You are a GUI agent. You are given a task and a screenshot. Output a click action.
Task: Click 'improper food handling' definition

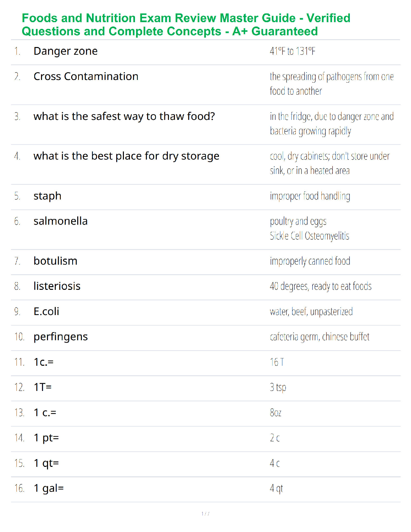310,196
